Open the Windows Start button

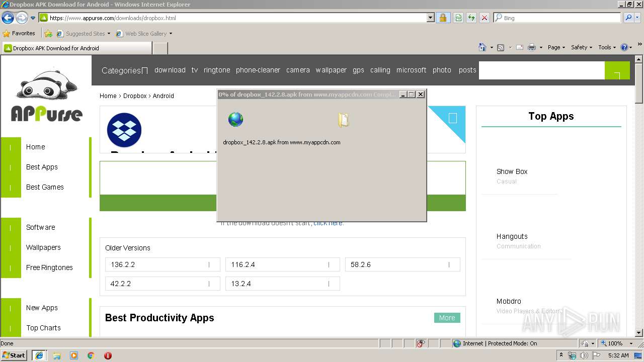coord(14,355)
